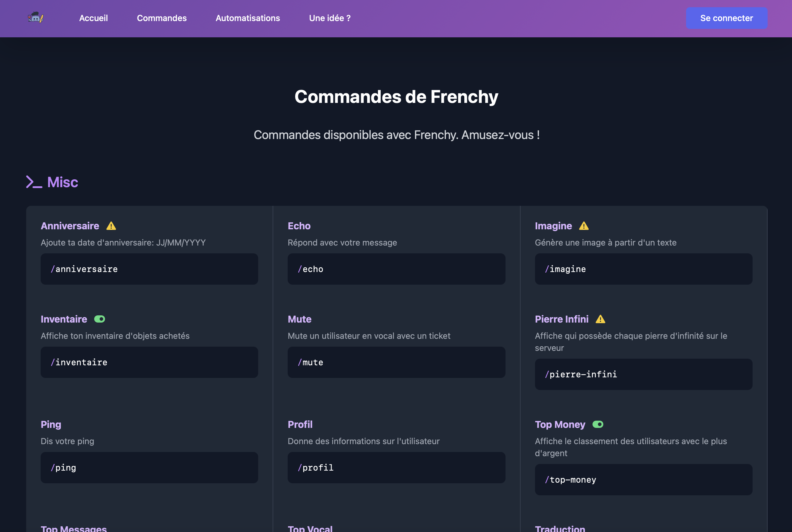Open the Commandes navigation item
The width and height of the screenshot is (792, 532).
(x=162, y=18)
